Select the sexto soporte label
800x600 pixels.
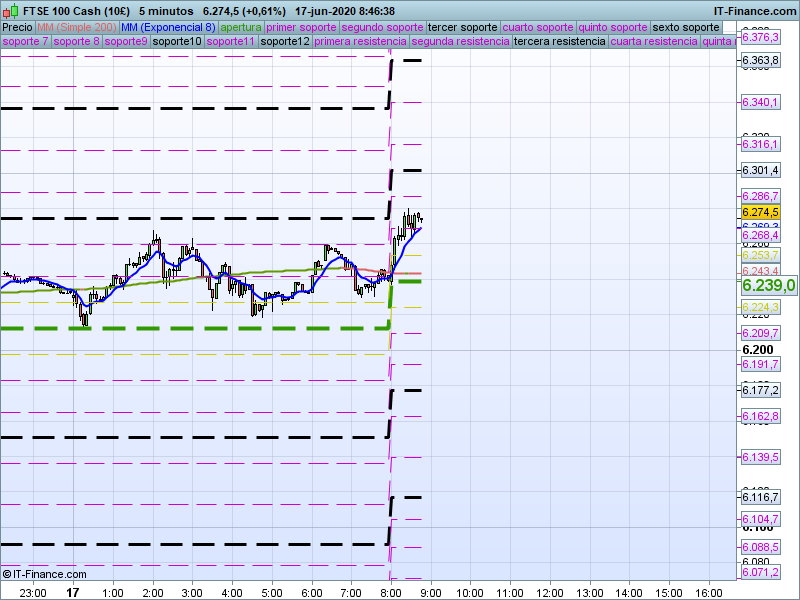685,27
